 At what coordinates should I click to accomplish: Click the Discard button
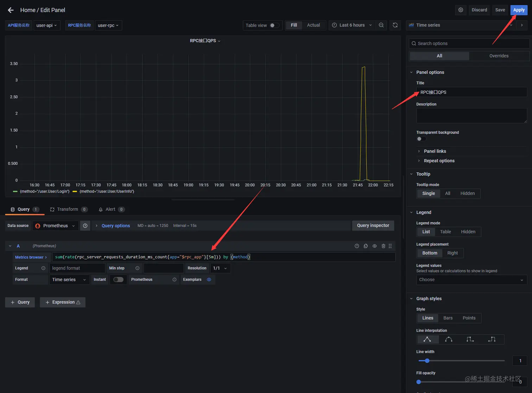tap(479, 10)
